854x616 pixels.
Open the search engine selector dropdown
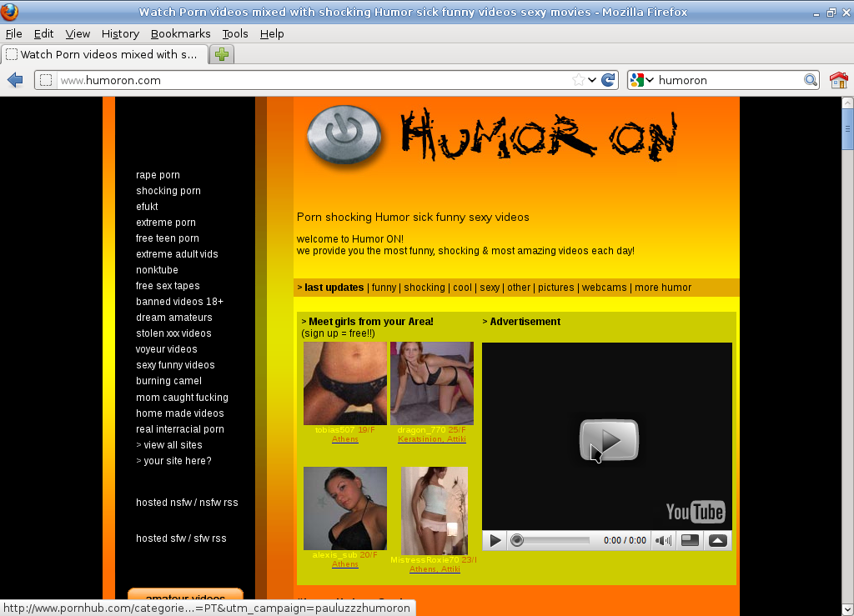click(x=650, y=80)
